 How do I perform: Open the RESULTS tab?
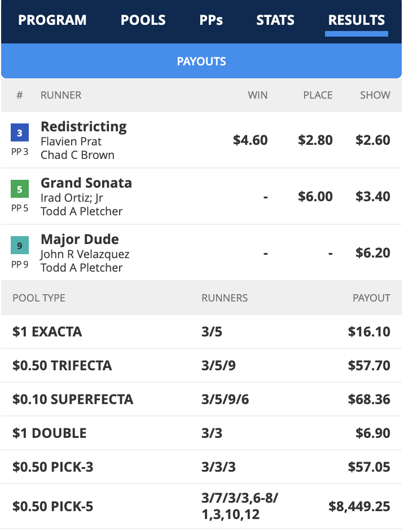pyautogui.click(x=356, y=20)
